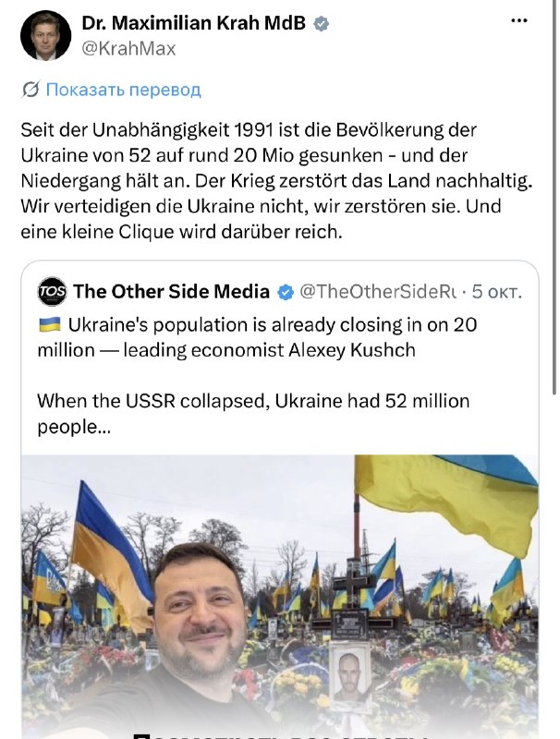Screen dimensions: 560x739
Task: Click verified badge next to Krah MdB
Action: click(321, 24)
